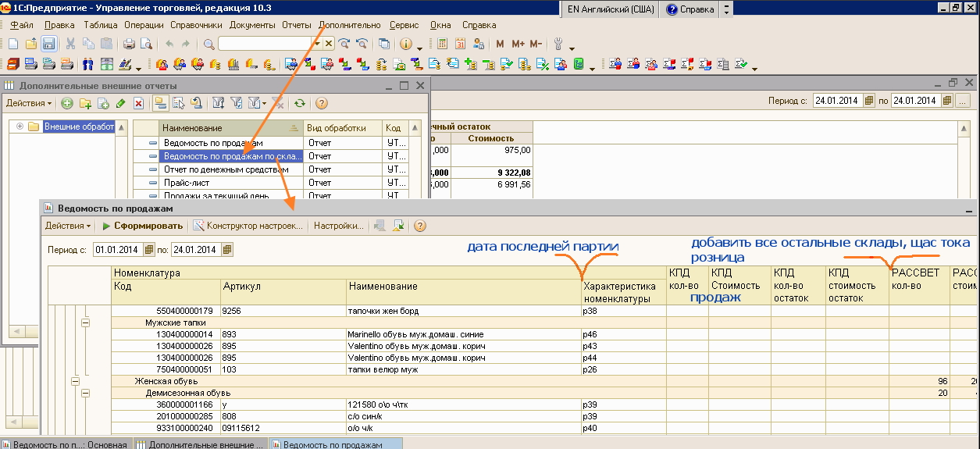The width and height of the screenshot is (980, 449).
Task: Click Конструктор настроек button
Action: 248,226
